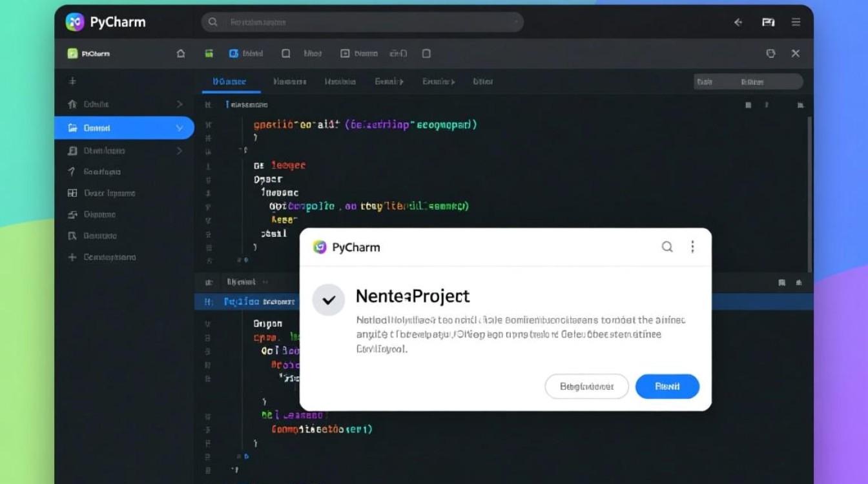Toggle the round checkmark beside NenteaProject
Screen dimensions: 868x484
pyautogui.click(x=329, y=299)
